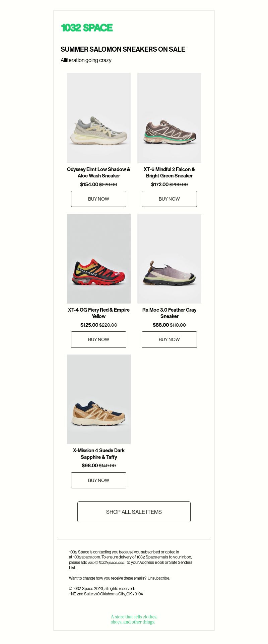Open the XT-6 Mindful 2 sneaker image

[169, 118]
